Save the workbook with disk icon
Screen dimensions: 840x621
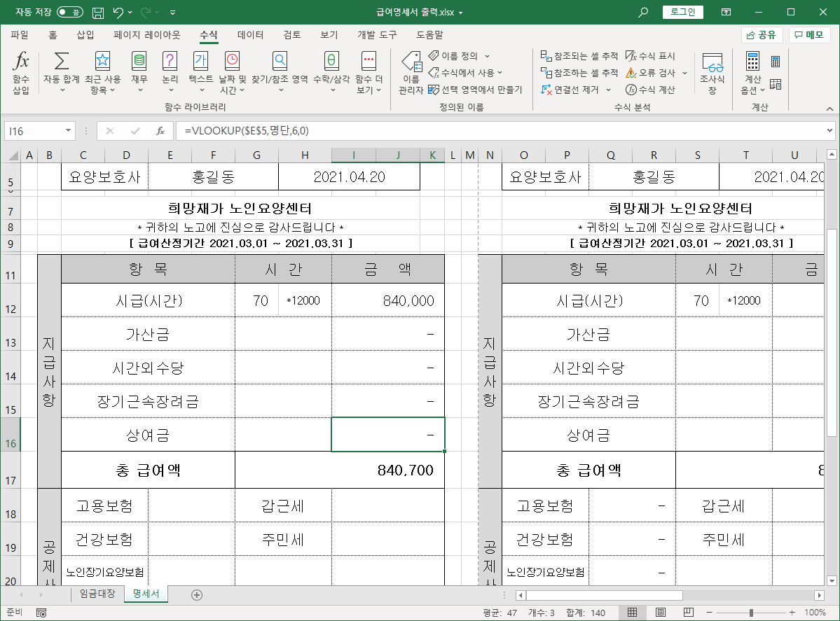pos(98,13)
